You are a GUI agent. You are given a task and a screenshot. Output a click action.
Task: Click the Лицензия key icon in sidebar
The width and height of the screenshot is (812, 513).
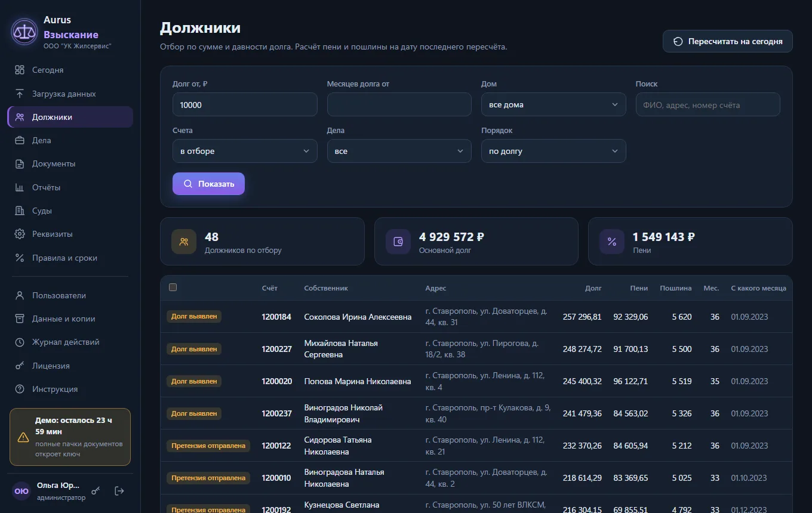(x=20, y=366)
